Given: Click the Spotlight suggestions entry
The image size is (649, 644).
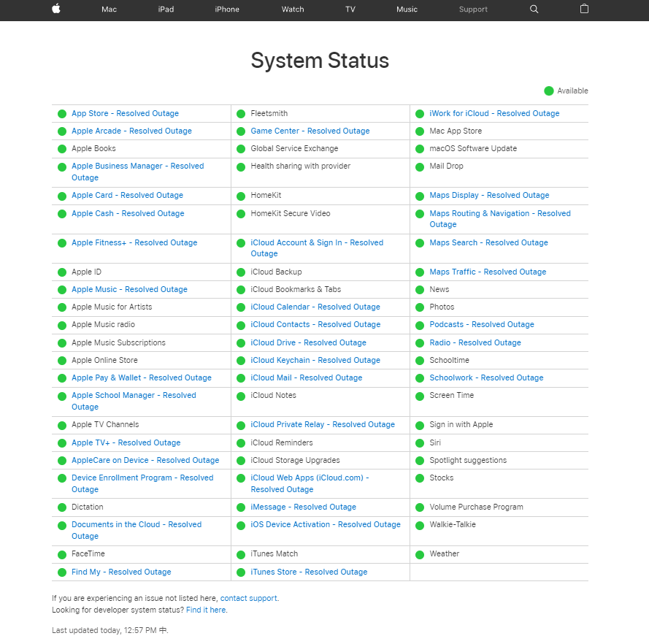Looking at the screenshot, I should click(x=468, y=460).
